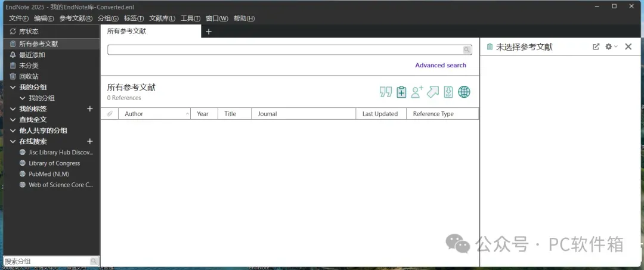Open reference in new window icon
This screenshot has width=644, height=270.
click(596, 46)
